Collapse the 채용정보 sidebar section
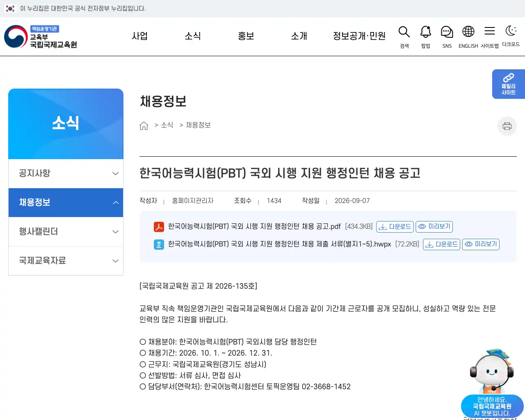Viewport: 525px width, 420px height. 66,203
